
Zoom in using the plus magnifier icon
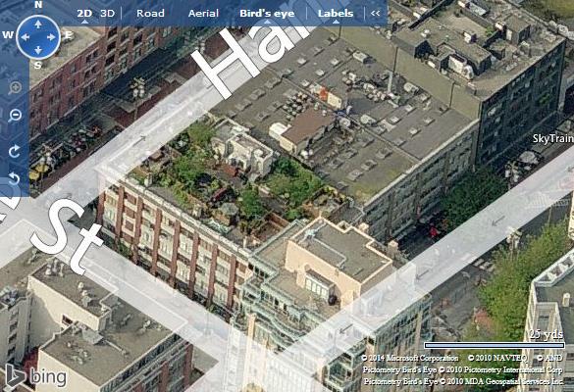(15, 88)
